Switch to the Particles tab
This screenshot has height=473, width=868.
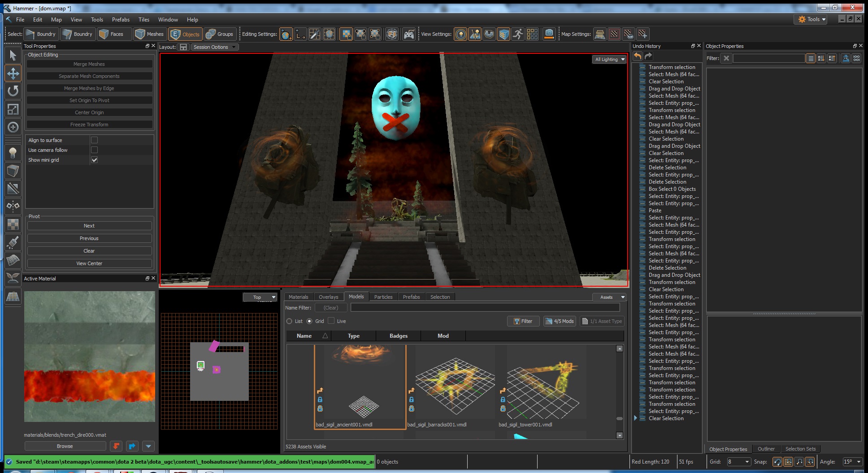[383, 297]
